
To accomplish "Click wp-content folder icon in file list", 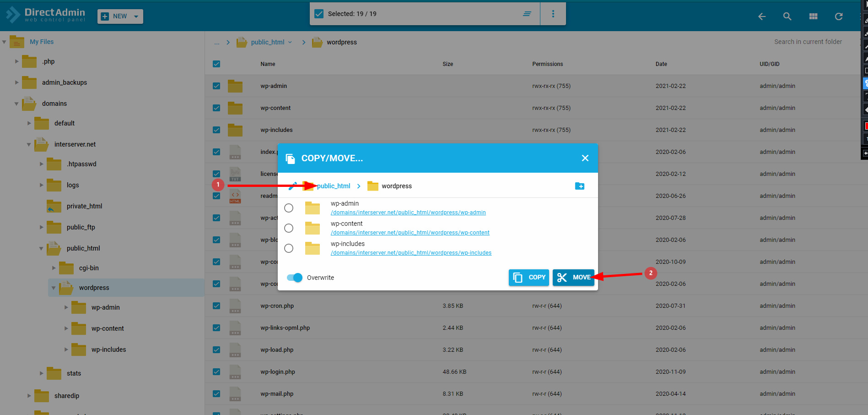I will coord(235,108).
